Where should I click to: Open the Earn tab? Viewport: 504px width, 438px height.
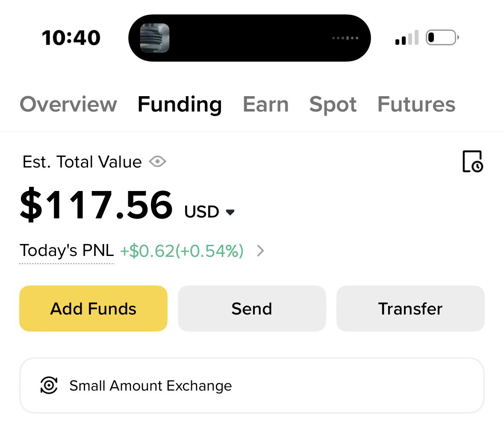click(x=265, y=104)
